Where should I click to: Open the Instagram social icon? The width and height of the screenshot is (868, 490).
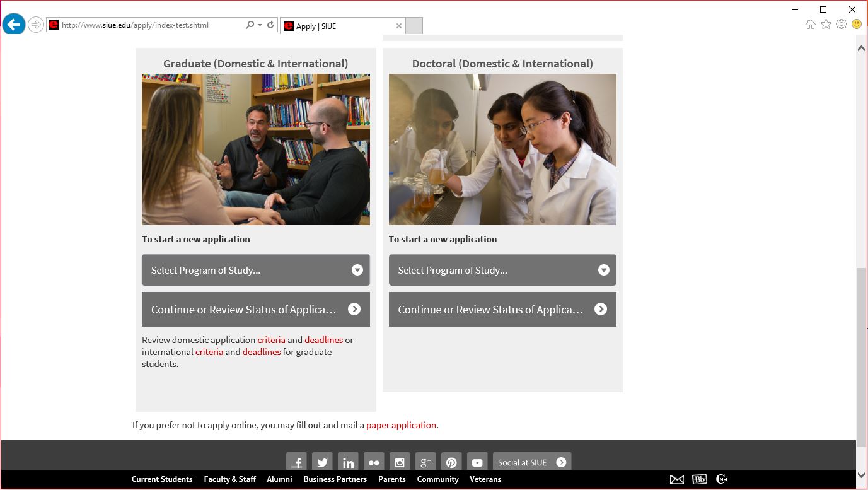(x=400, y=462)
